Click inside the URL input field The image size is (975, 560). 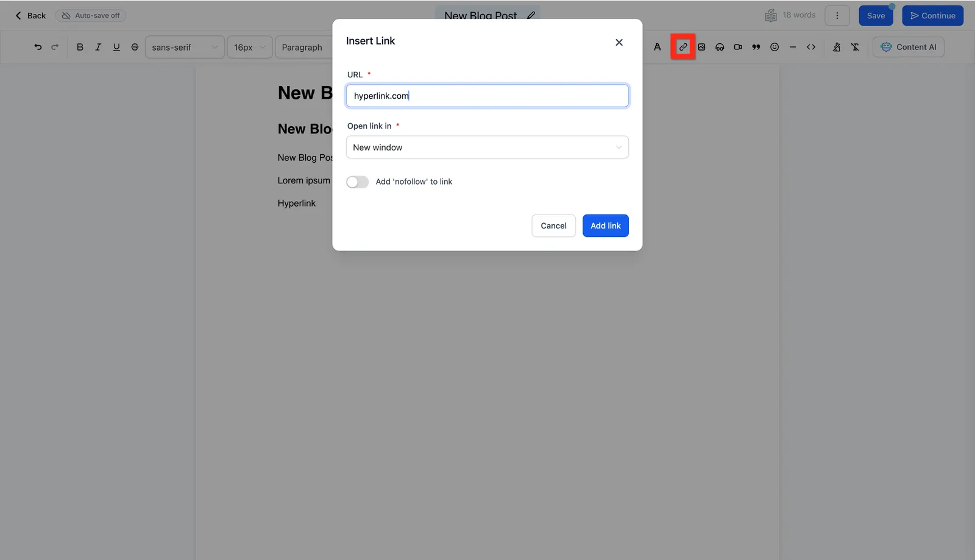[x=487, y=96]
